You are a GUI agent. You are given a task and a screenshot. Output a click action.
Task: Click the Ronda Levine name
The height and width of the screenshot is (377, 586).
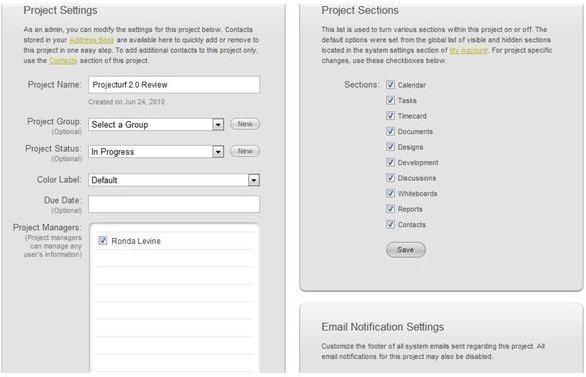(x=136, y=241)
